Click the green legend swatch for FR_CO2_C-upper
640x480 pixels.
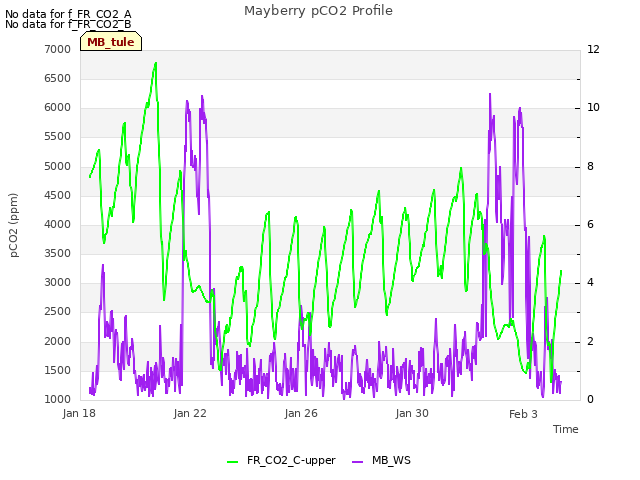233,462
